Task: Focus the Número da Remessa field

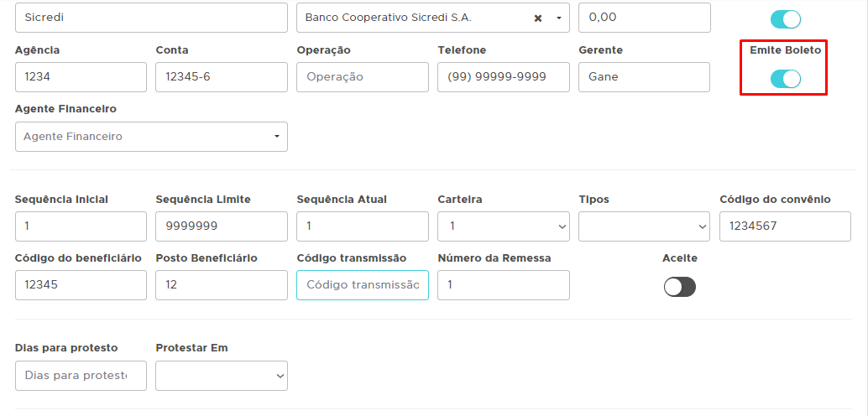Action: coord(503,285)
